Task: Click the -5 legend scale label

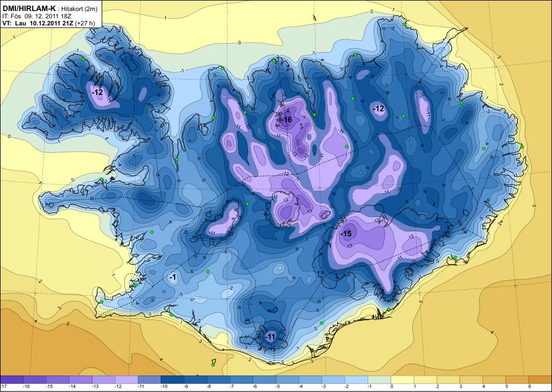Action: coord(278,386)
